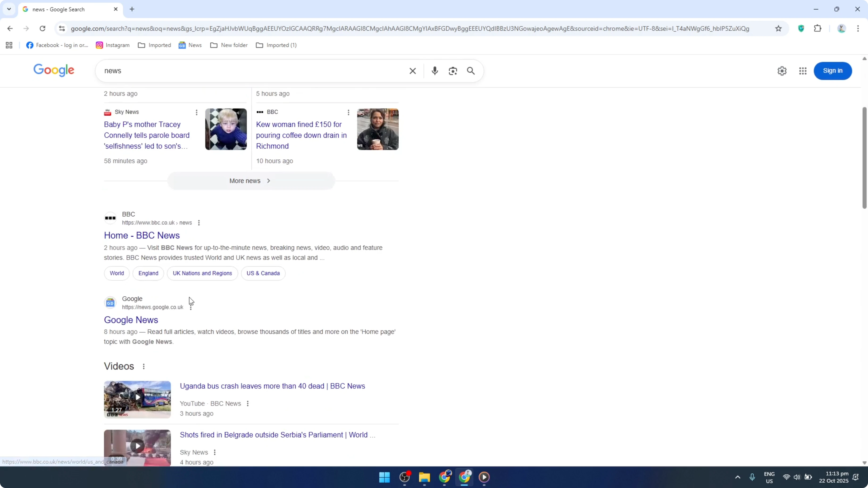Open ENG US language switcher
This screenshot has height=488, width=868.
(769, 477)
